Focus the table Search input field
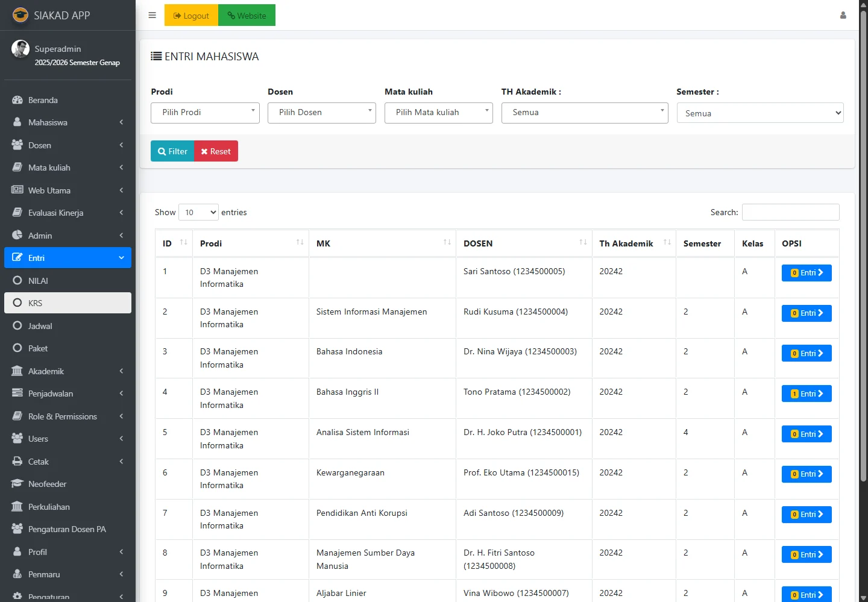The height and width of the screenshot is (602, 868). click(790, 212)
